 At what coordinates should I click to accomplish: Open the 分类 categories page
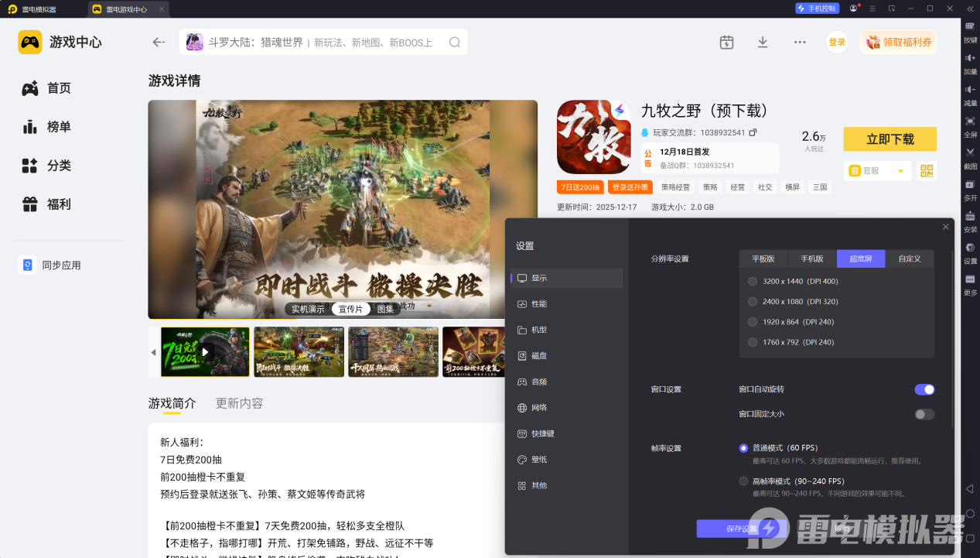click(46, 166)
